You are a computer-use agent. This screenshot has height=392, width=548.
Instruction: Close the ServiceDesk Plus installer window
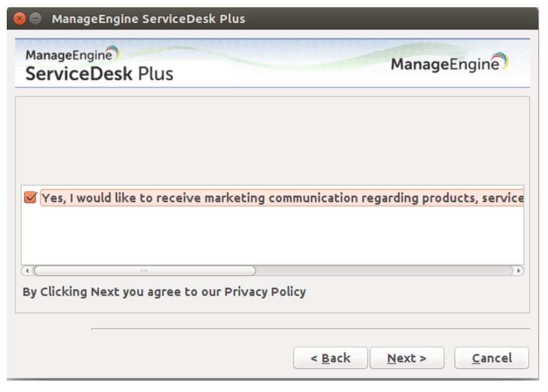pyautogui.click(x=19, y=19)
